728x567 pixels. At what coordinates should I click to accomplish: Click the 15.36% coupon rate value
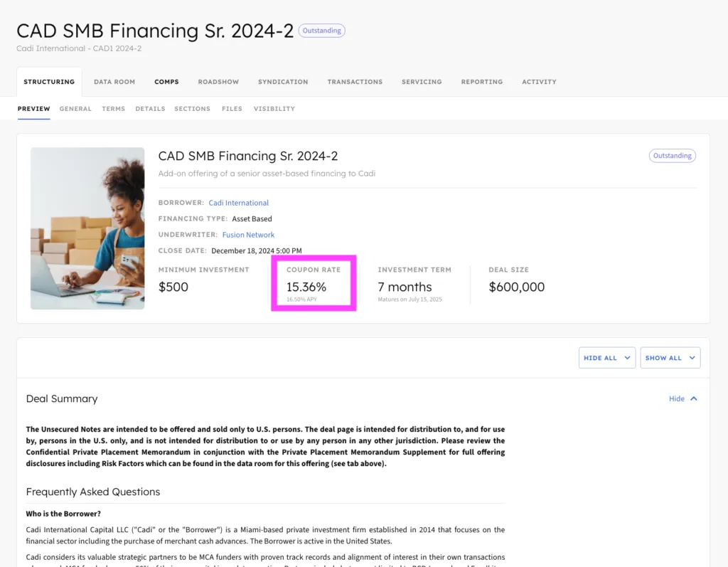pyautogui.click(x=306, y=287)
